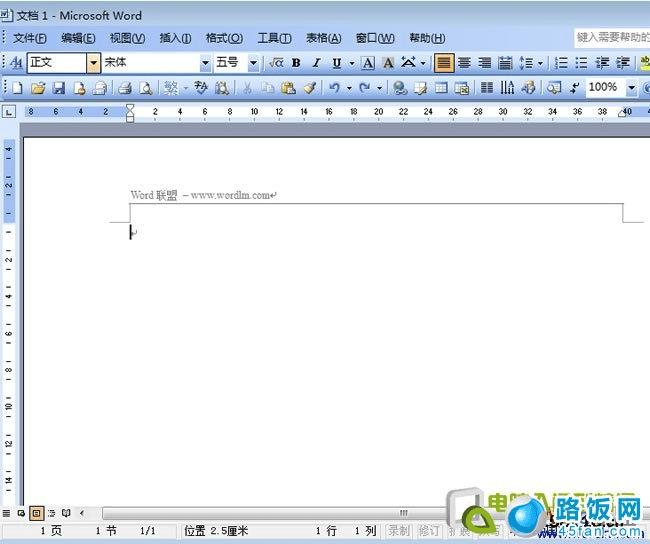Open the 文件(F) menu
The height and width of the screenshot is (544, 650).
coord(29,38)
